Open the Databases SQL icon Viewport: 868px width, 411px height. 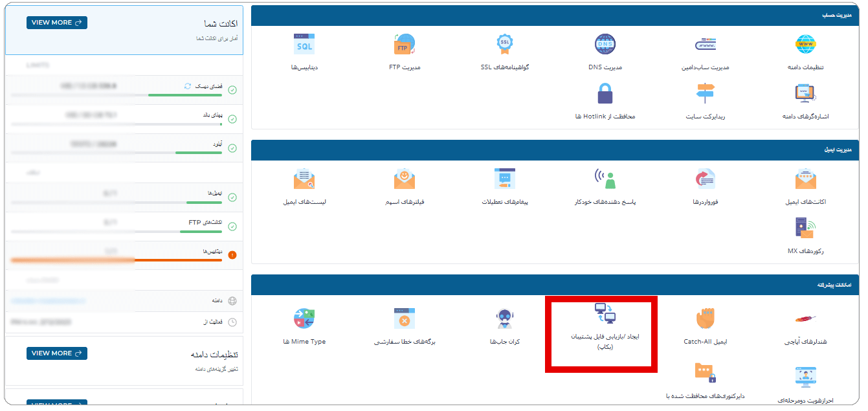304,45
